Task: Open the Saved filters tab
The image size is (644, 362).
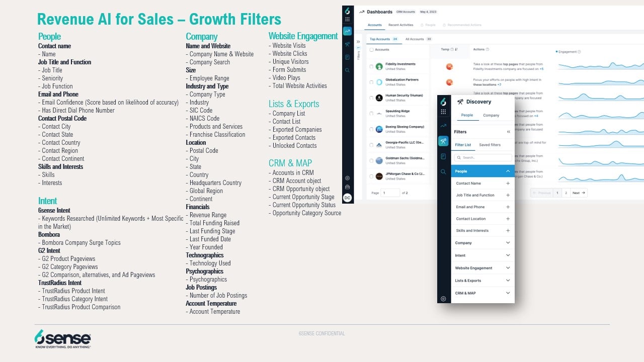Action: click(x=490, y=145)
